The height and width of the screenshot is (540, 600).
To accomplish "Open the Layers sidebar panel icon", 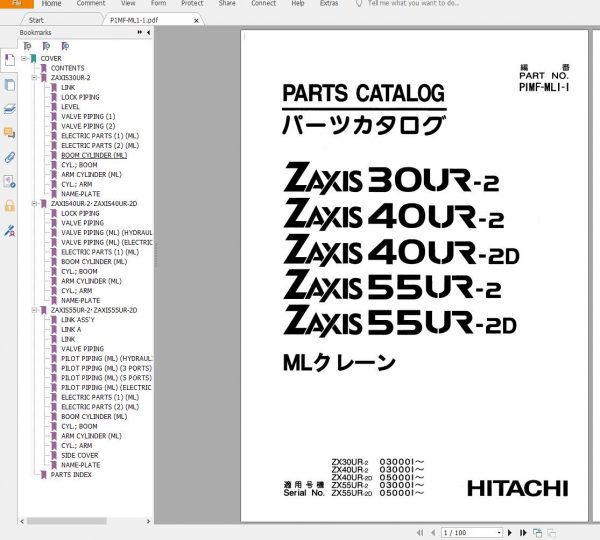I will (9, 109).
